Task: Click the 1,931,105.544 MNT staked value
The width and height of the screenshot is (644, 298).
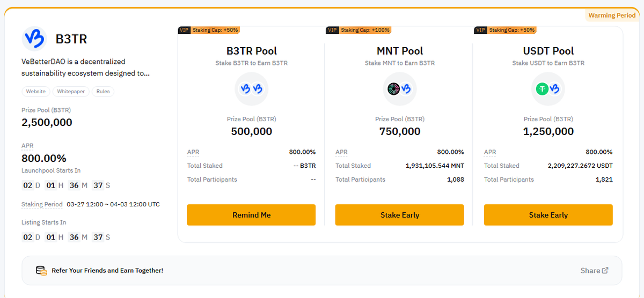Action: [x=435, y=166]
